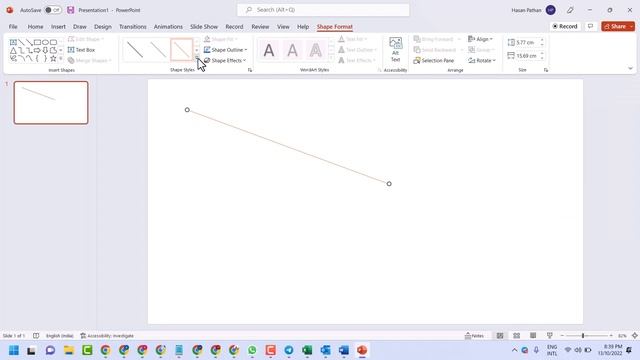This screenshot has height=360, width=640.
Task: Open Excel from the taskbar
Action: 307,350
